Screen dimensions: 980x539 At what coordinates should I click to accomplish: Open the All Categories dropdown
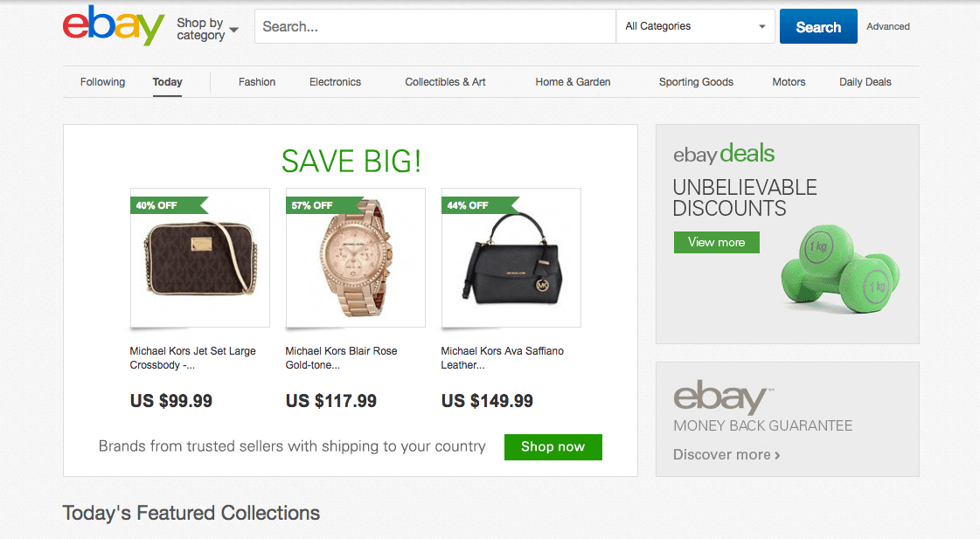[694, 26]
